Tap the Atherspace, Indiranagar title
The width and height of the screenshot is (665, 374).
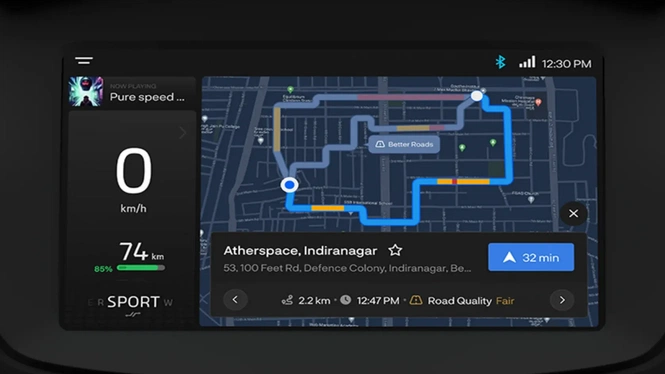coord(300,251)
